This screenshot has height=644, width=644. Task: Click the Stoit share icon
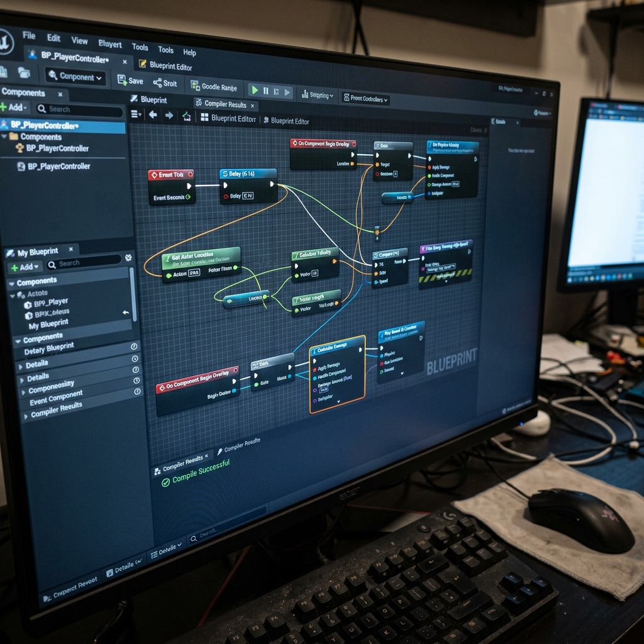tap(157, 83)
